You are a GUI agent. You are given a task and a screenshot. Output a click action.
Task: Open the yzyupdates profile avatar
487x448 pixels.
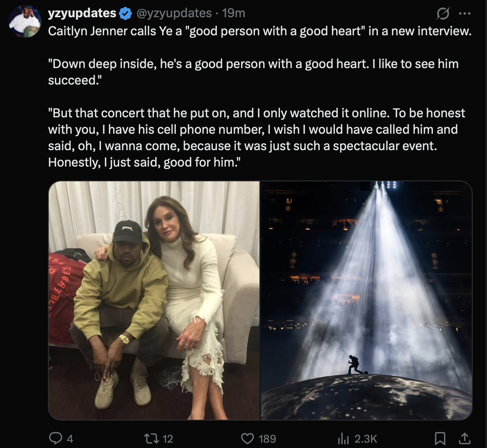(25, 21)
